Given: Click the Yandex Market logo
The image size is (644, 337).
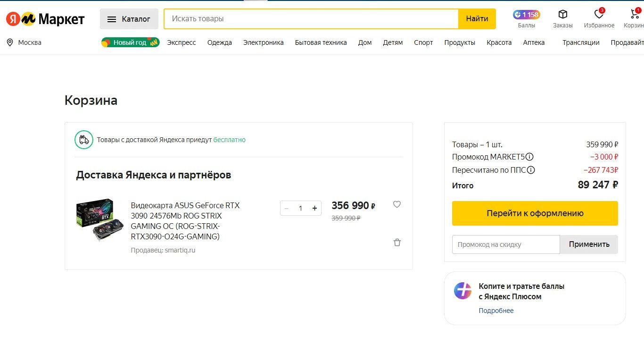Looking at the screenshot, I should click(x=45, y=19).
